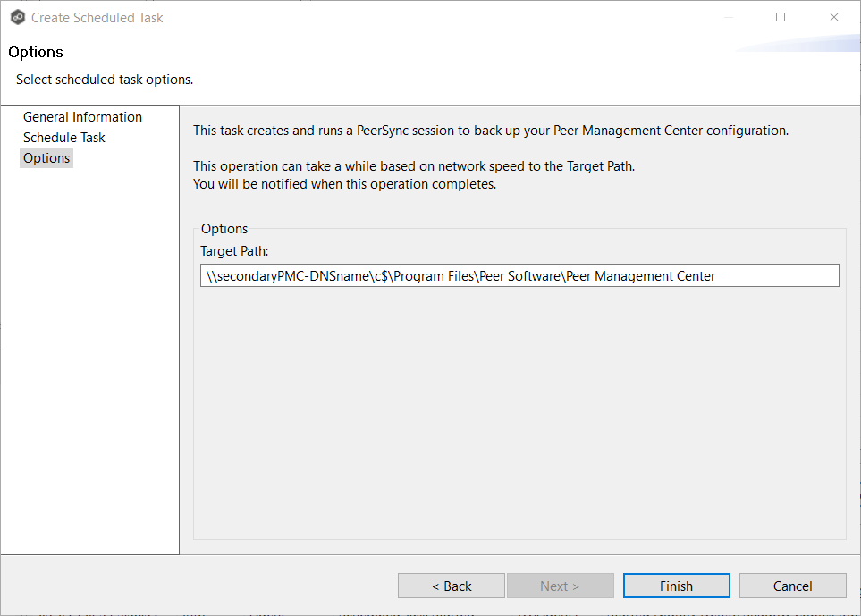Click the Options page heading

pyautogui.click(x=35, y=52)
